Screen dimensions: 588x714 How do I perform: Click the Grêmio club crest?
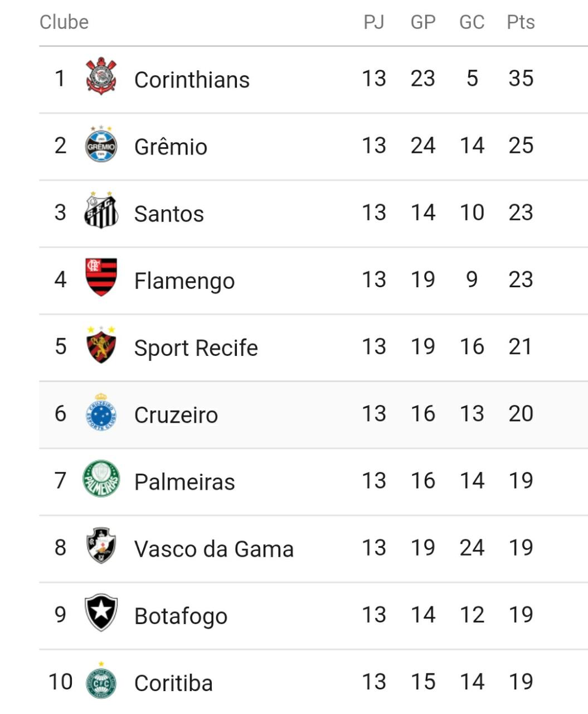click(x=101, y=144)
